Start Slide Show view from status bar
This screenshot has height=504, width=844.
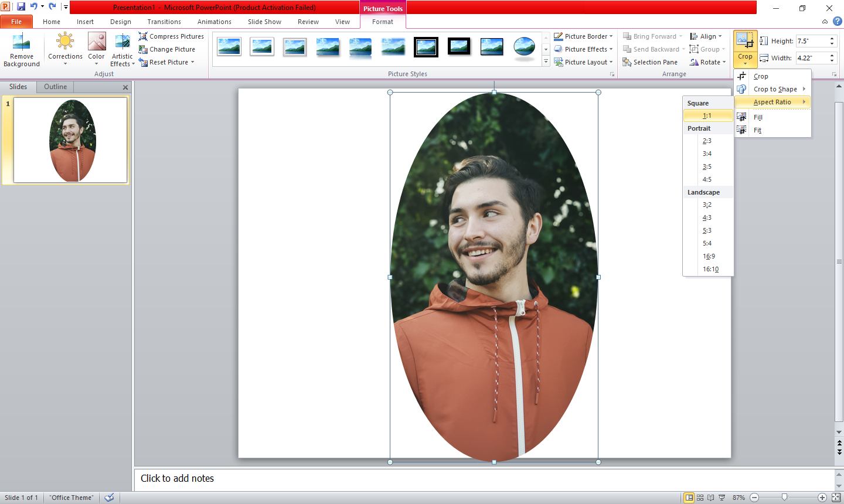point(722,498)
